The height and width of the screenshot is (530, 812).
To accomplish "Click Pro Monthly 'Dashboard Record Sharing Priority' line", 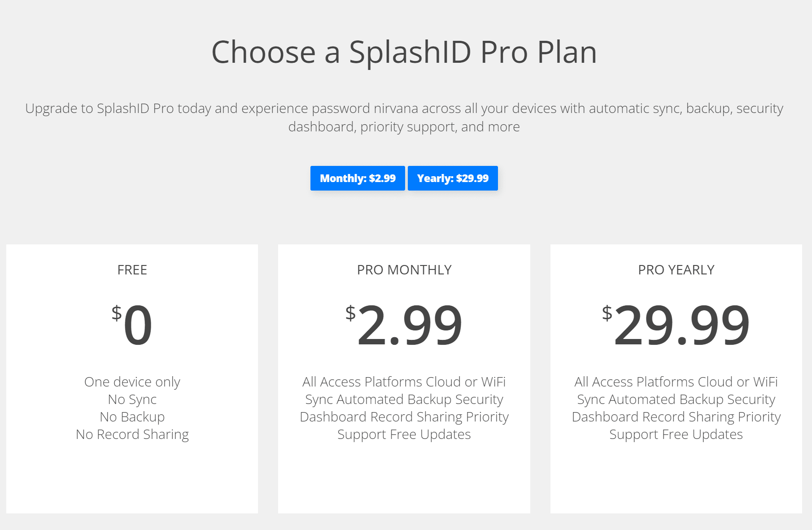I will coord(404,417).
